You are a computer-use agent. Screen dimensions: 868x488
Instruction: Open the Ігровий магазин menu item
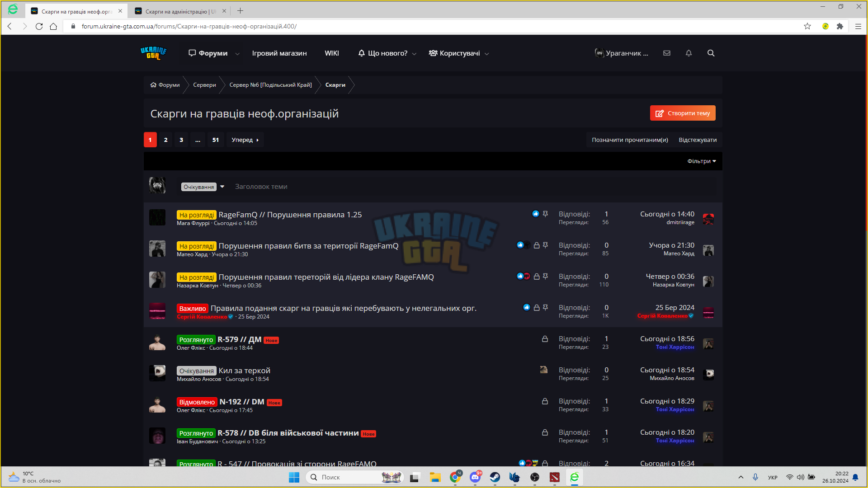click(279, 53)
